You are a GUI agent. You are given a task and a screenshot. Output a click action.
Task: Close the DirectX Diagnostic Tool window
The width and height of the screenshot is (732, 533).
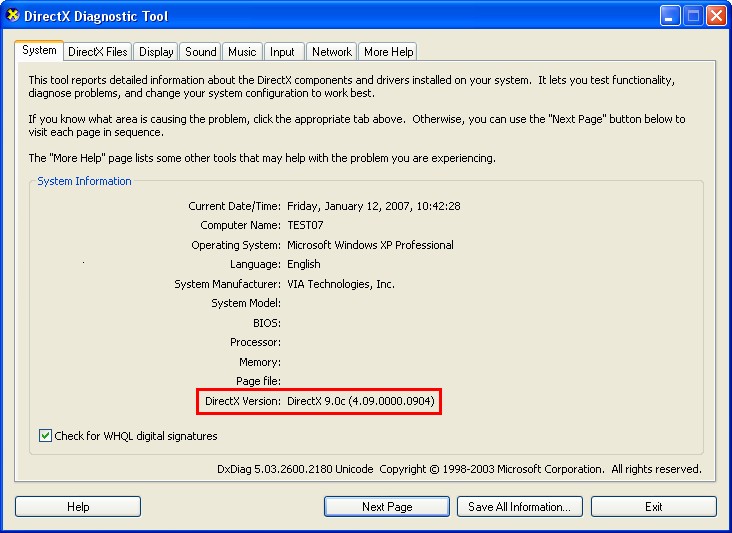coord(716,16)
